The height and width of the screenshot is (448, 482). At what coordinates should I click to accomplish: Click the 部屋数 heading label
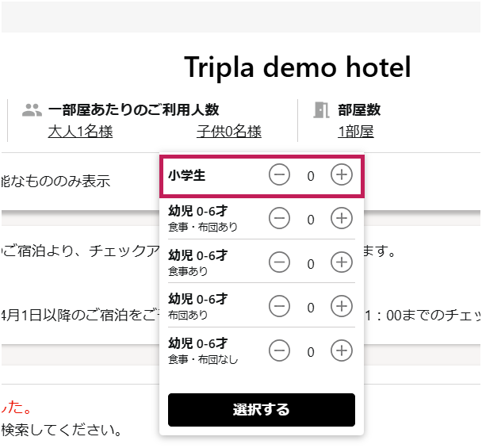pos(359,109)
